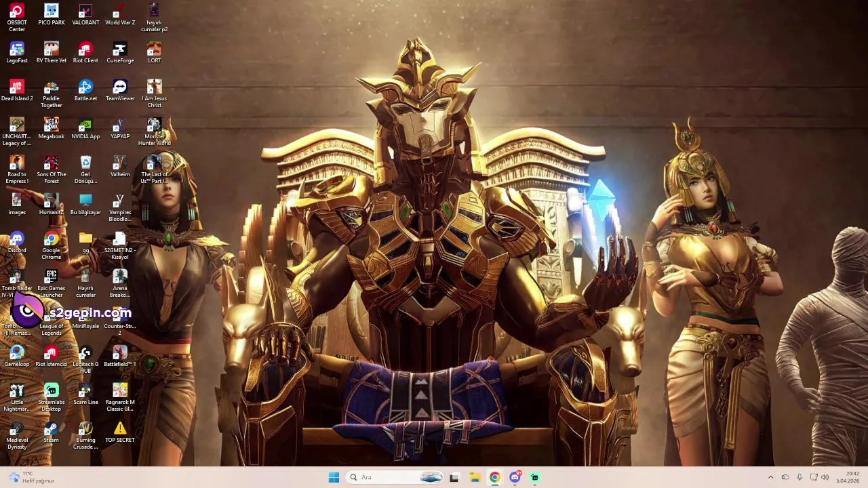
Task: Select the gg folder on the desktop
Action: point(85,243)
